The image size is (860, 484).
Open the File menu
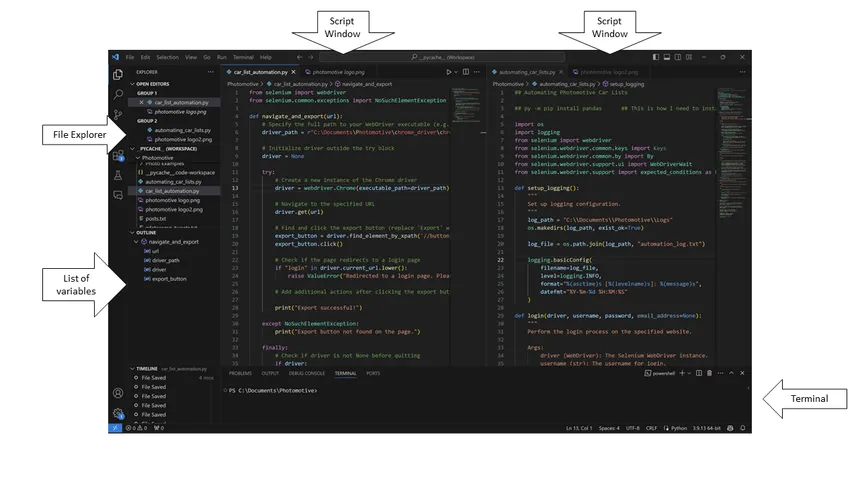click(130, 57)
